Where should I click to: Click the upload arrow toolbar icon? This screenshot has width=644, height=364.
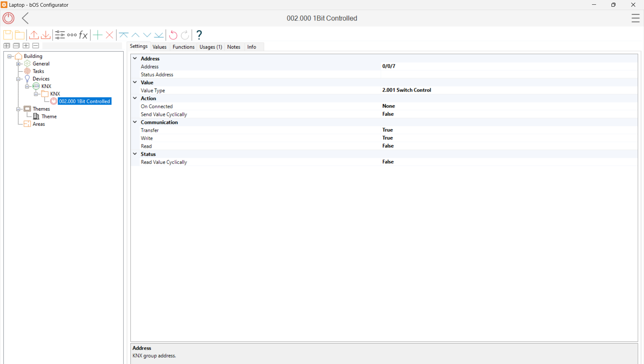point(34,35)
